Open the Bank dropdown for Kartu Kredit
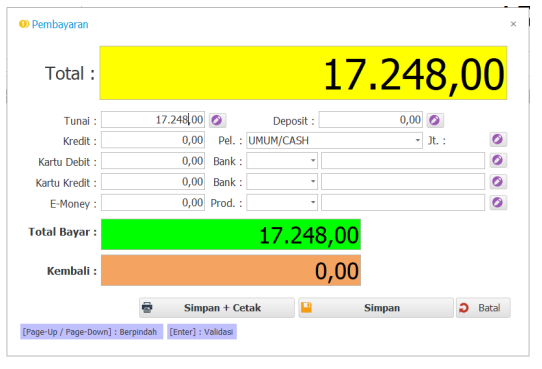The width and height of the screenshot is (542, 369). [313, 181]
